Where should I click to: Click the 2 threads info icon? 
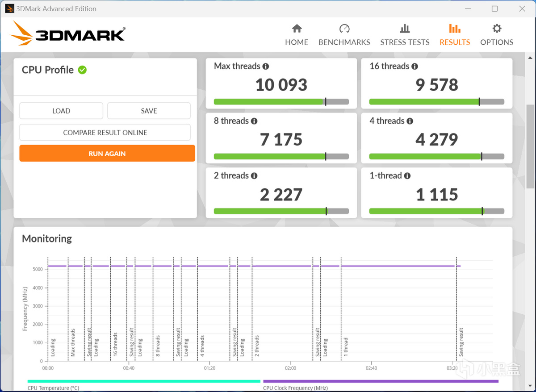(x=254, y=176)
